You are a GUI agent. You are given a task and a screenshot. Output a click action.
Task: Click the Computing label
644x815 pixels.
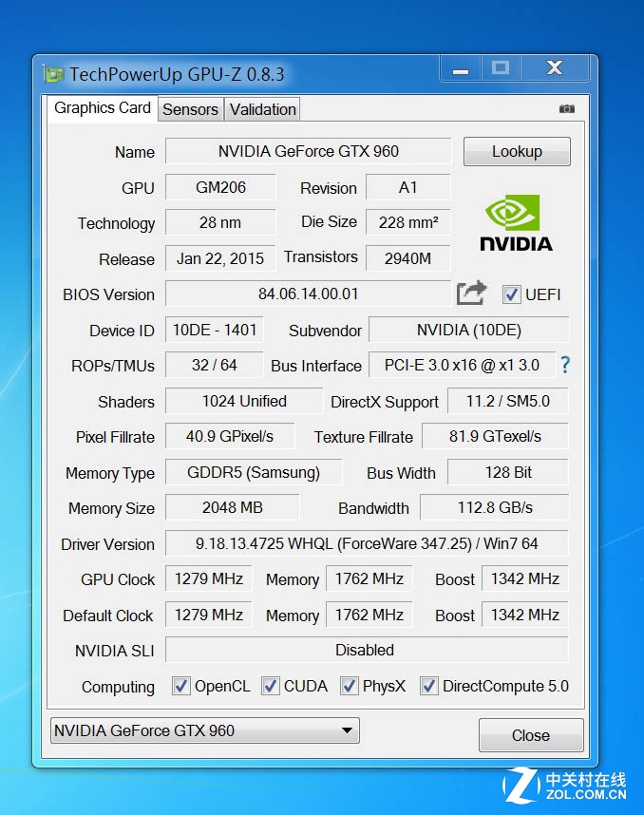(118, 687)
